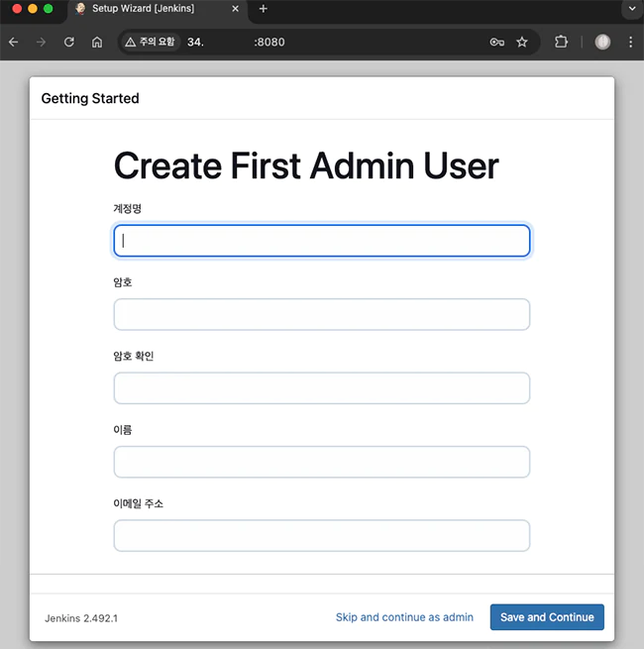Click the red macOS close window button
Viewport: 644px width, 649px height.
coord(17,9)
